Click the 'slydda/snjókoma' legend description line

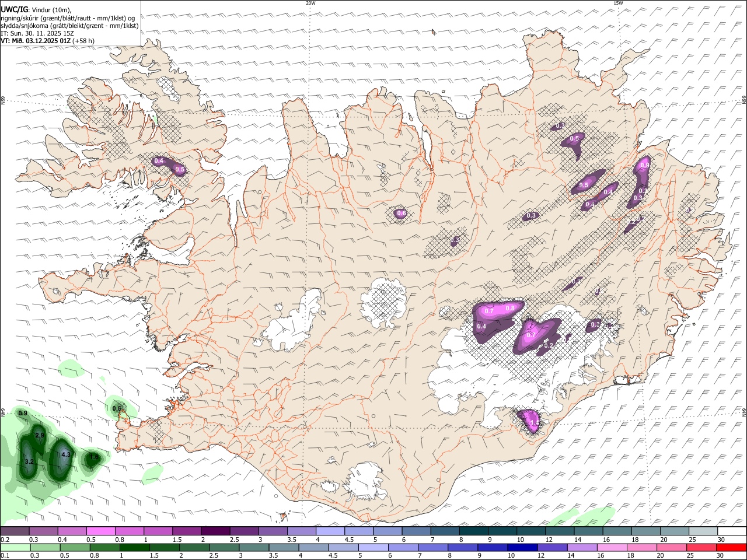69,26
